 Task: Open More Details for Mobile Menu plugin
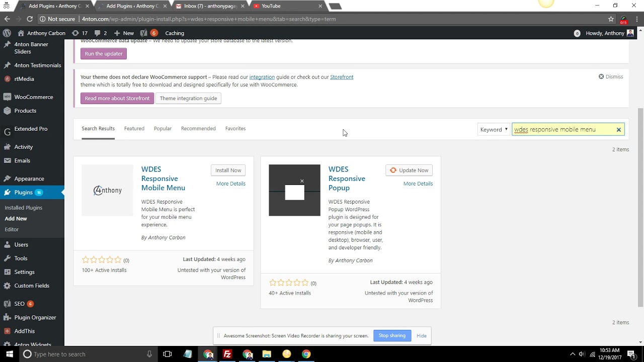pos(231,184)
